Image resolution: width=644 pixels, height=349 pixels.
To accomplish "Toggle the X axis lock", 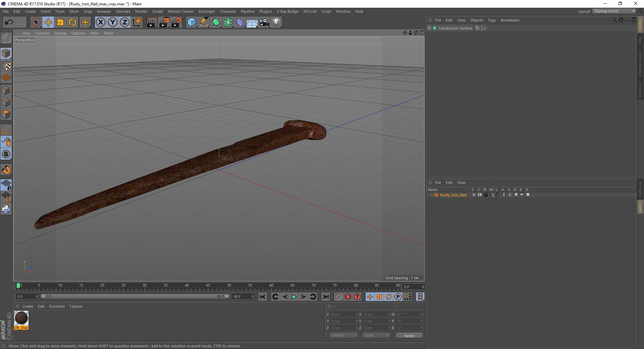I will tap(100, 22).
